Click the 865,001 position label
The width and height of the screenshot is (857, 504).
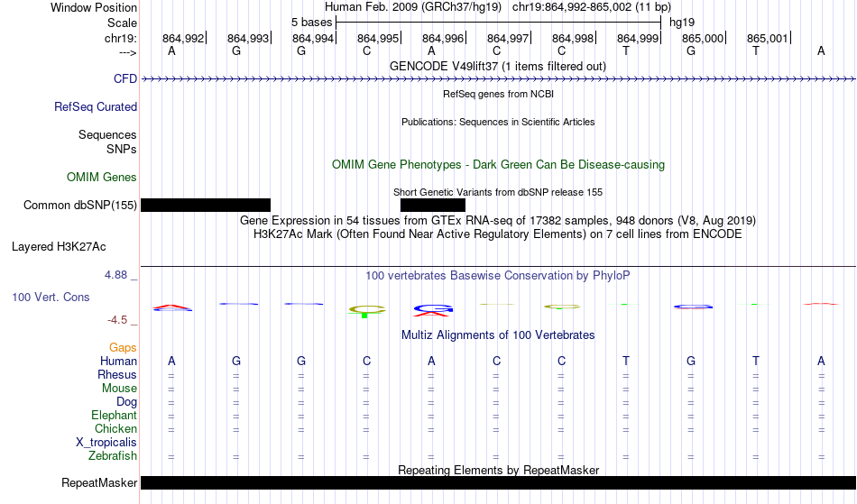(768, 38)
